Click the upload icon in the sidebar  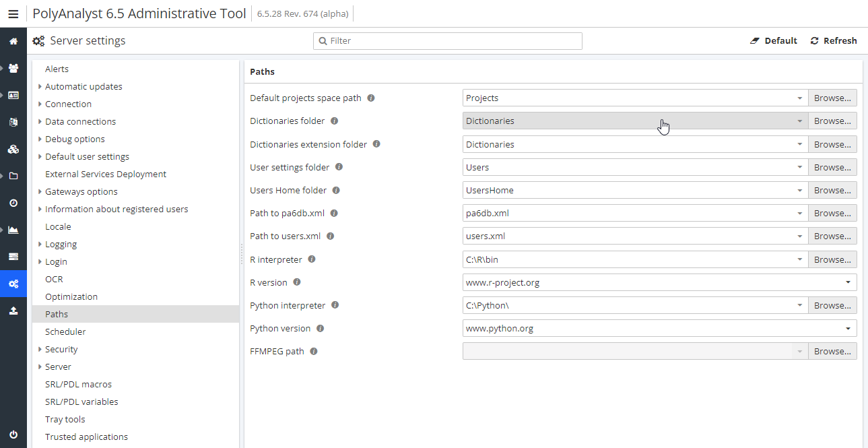(13, 311)
